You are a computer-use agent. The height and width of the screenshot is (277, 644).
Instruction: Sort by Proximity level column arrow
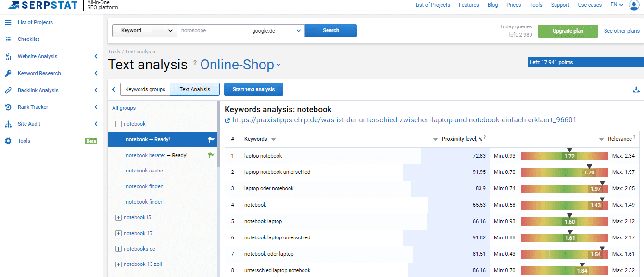point(436,139)
